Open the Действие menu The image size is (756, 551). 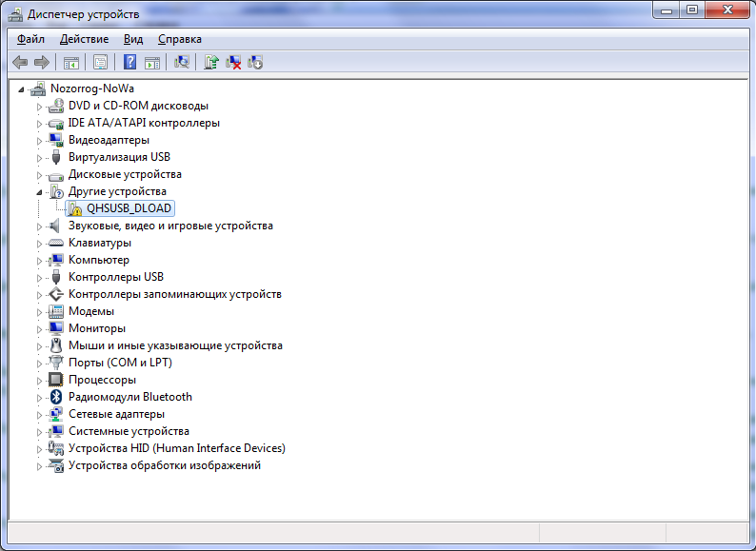[x=84, y=39]
